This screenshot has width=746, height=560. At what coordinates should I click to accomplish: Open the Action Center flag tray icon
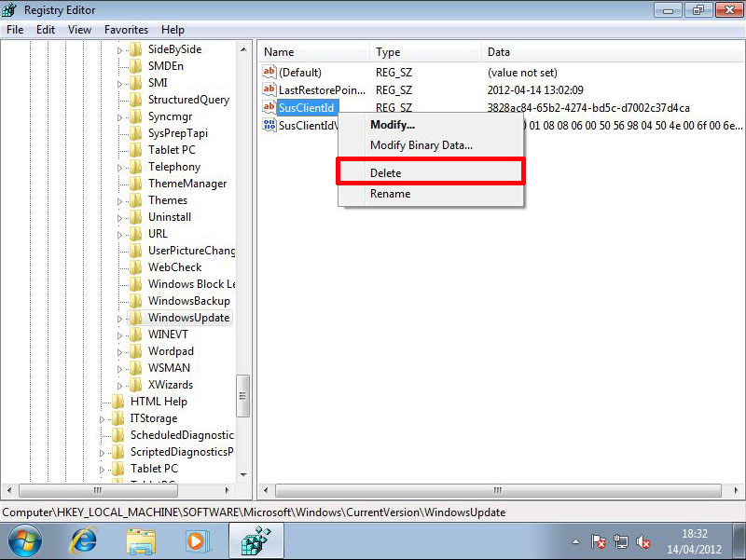(x=598, y=541)
